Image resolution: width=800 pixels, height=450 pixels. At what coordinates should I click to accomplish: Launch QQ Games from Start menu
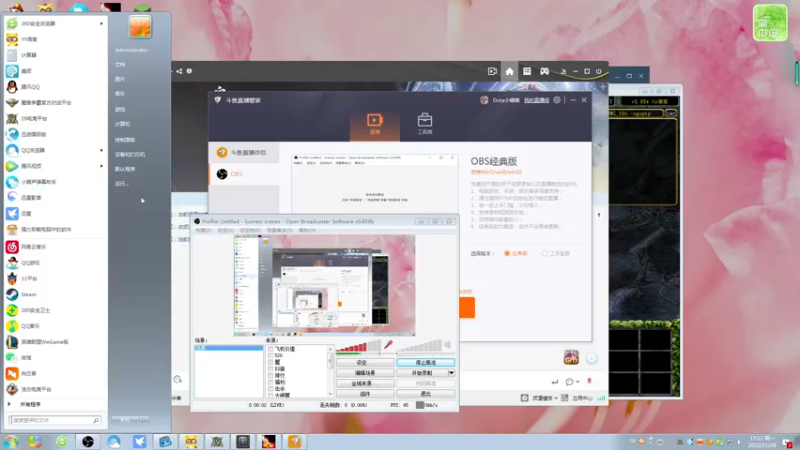(54, 263)
